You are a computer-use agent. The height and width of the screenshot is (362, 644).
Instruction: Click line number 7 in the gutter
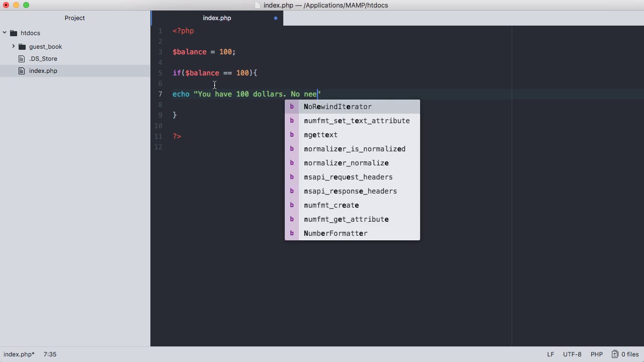click(160, 94)
